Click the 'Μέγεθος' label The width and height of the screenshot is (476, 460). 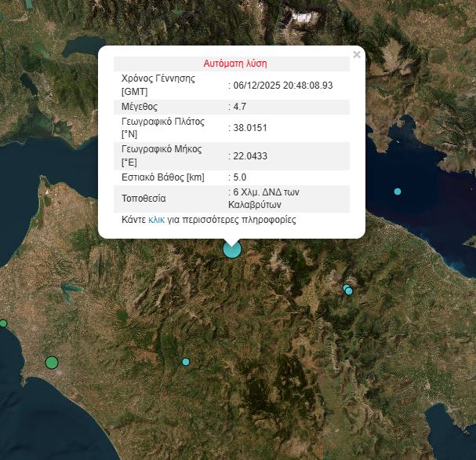click(x=140, y=106)
